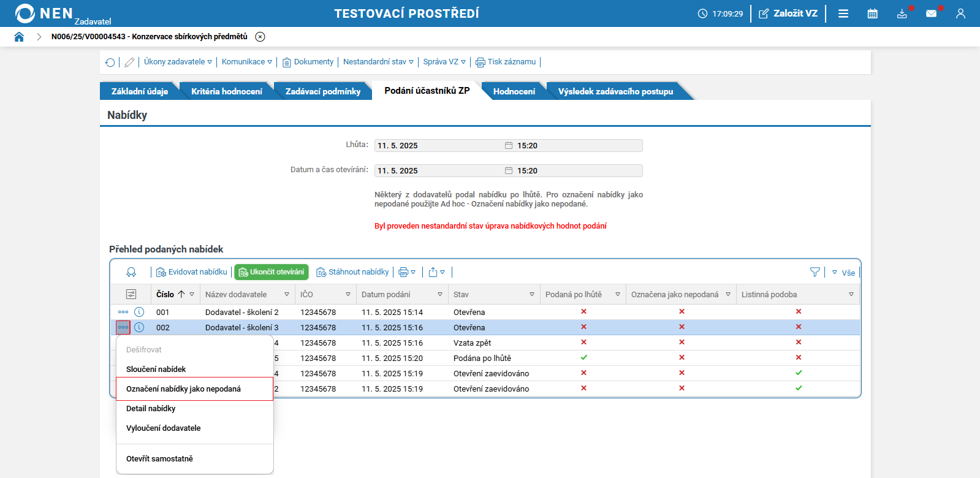This screenshot has width=980, height=478.
Task: Switch to the Hodnocení tab
Action: coord(514,91)
